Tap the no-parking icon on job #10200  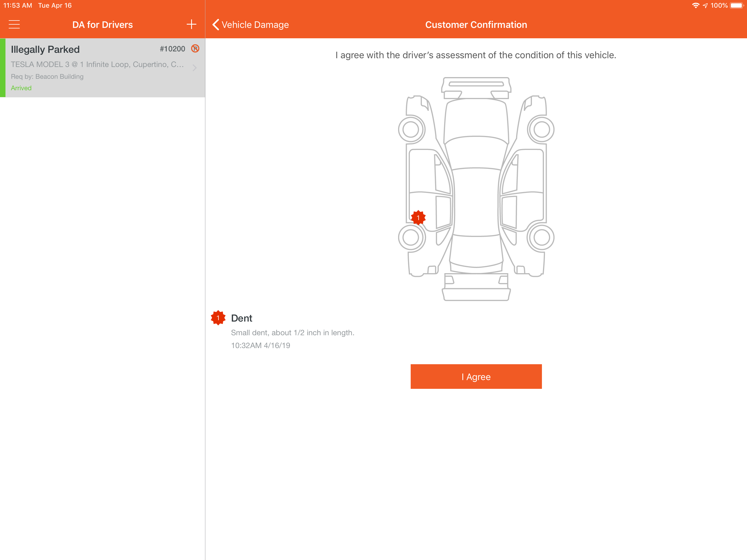[x=195, y=49]
